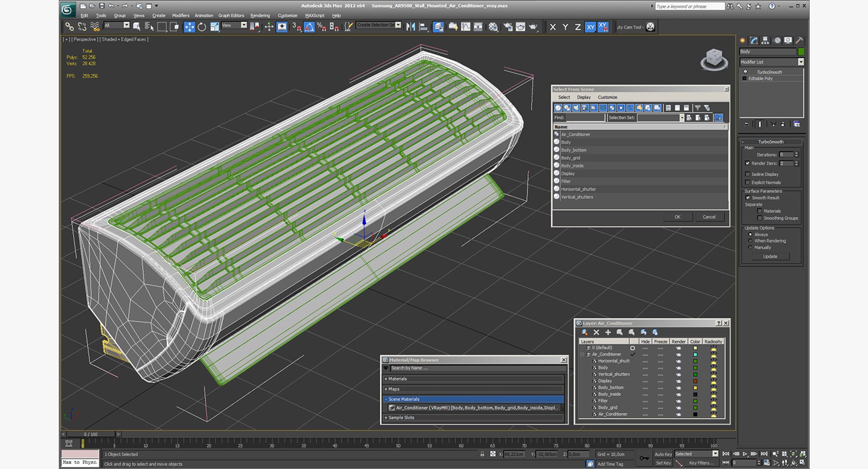Open the Modifier List dropdown

772,62
